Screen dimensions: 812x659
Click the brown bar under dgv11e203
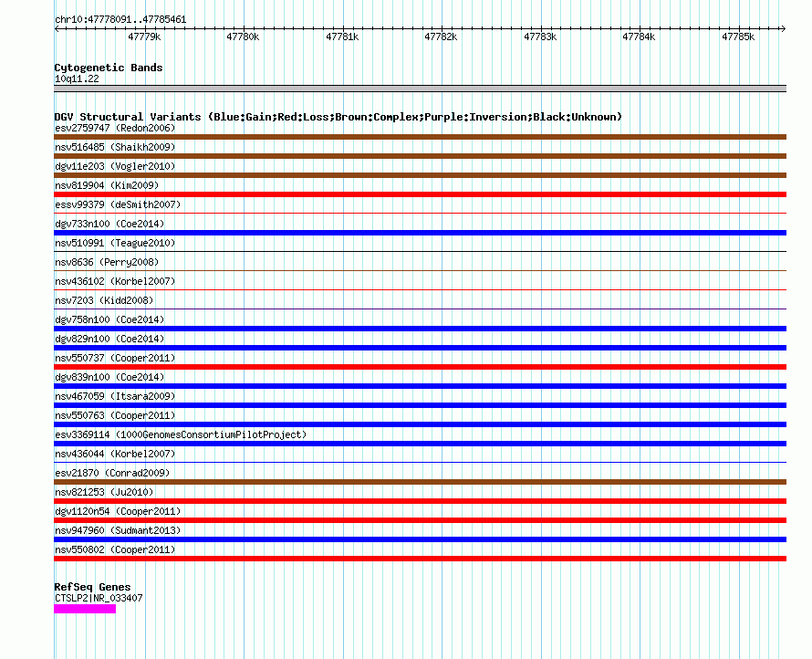420,175
